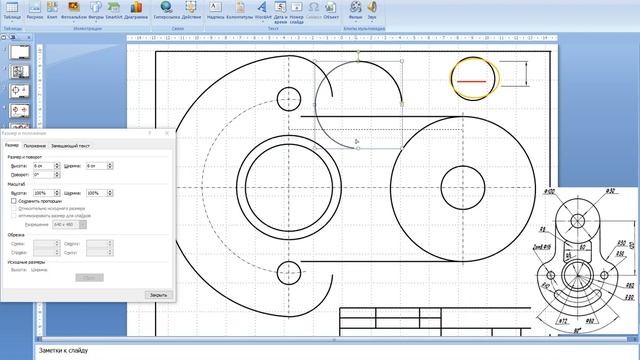Toggle the Сохранить пропорции checkbox
The height and width of the screenshot is (360, 640).
14,201
